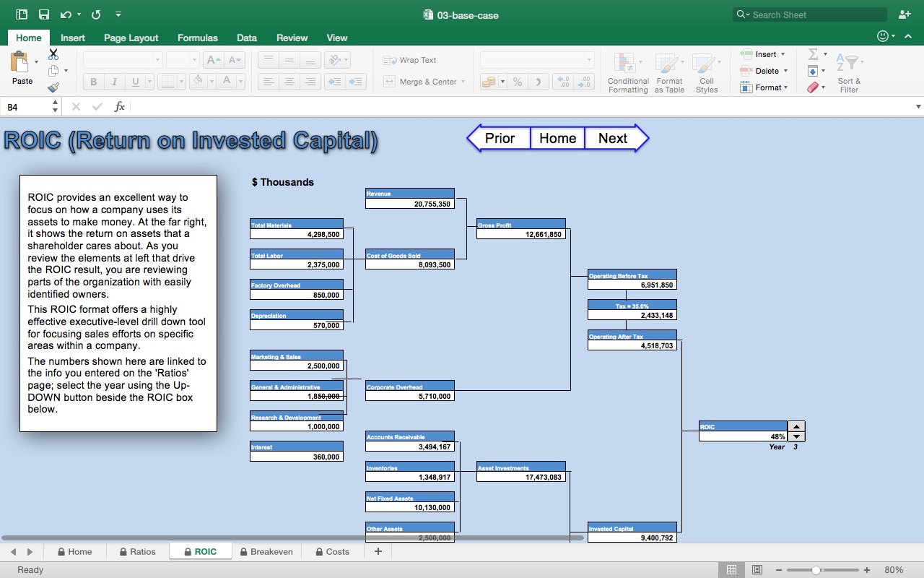
Task: Click the Save icon in title bar
Action: click(x=44, y=14)
